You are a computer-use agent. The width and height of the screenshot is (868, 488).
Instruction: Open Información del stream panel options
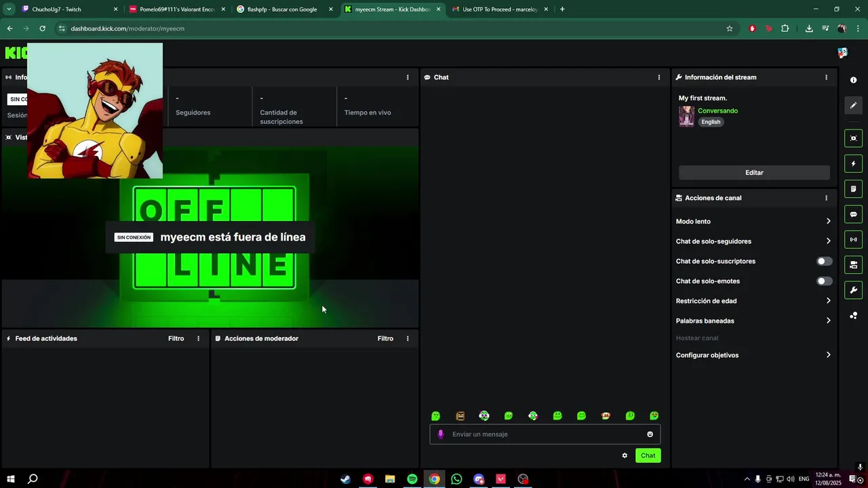[826, 77]
